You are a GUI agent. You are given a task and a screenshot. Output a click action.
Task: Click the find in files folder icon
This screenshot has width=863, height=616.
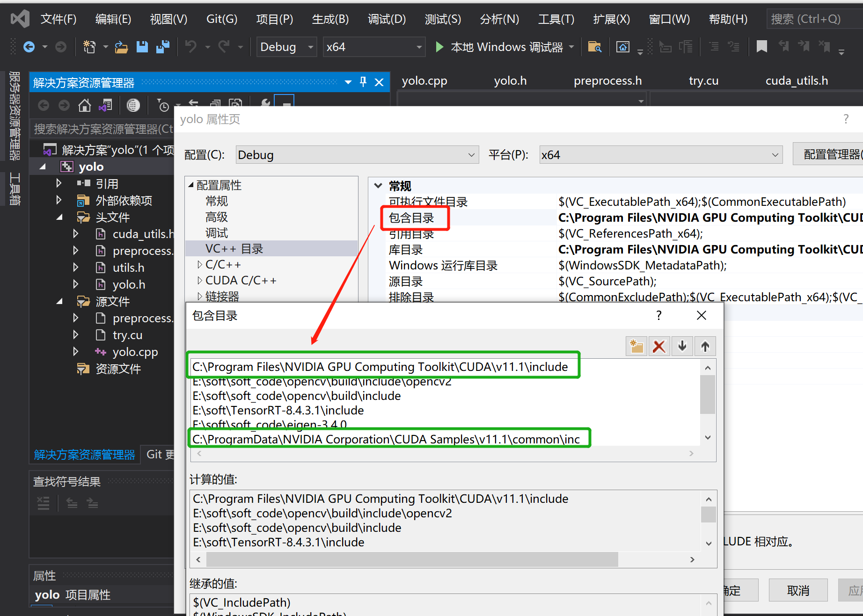pyautogui.click(x=594, y=47)
